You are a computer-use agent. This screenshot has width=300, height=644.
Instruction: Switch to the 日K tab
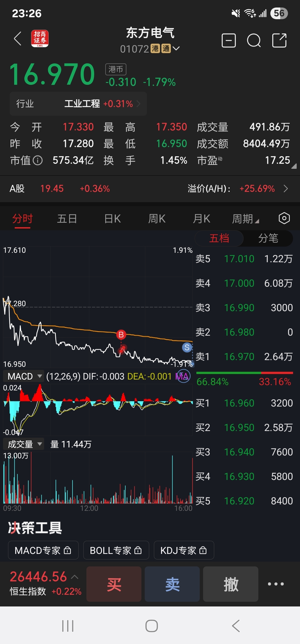(x=112, y=219)
